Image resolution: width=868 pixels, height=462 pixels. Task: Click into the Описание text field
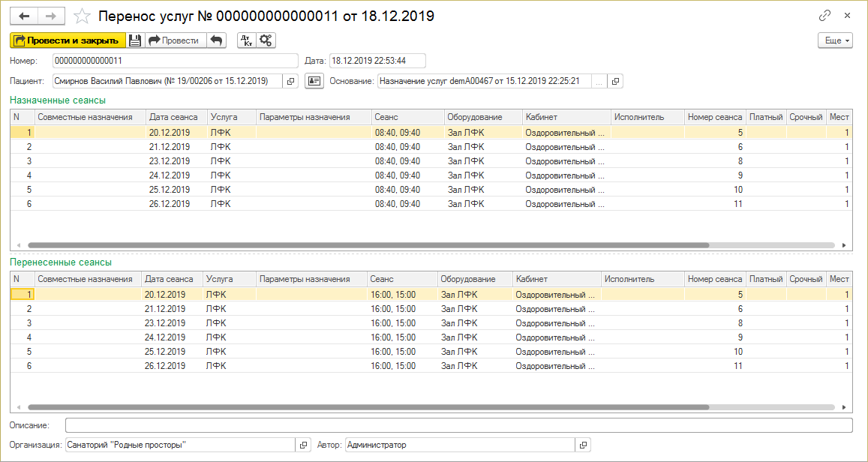459,425
